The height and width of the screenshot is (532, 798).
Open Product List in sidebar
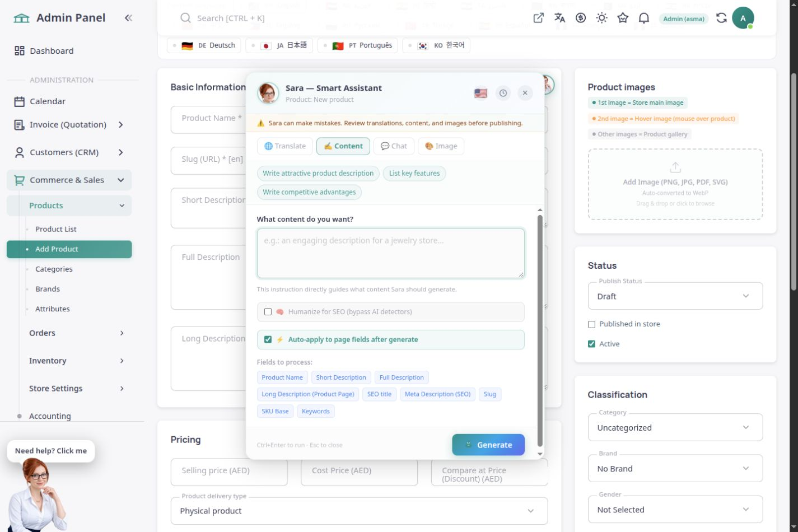56,229
